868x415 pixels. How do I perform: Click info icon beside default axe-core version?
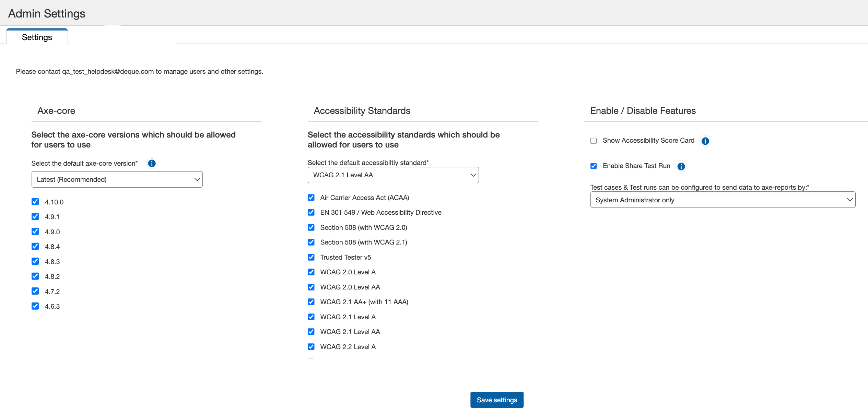[x=152, y=163]
